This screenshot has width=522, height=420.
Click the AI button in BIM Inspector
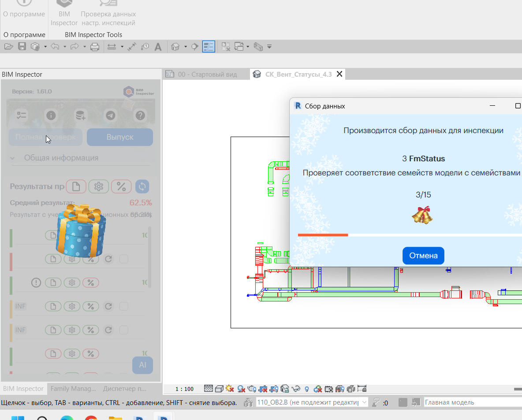click(142, 365)
